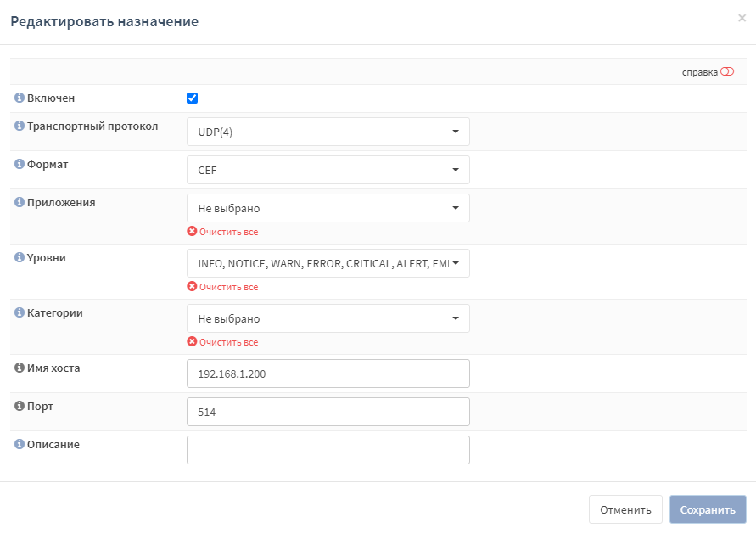Screen dimensions: 756x534
Task: Click info icon next to Имя хоста
Action: pyautogui.click(x=20, y=368)
